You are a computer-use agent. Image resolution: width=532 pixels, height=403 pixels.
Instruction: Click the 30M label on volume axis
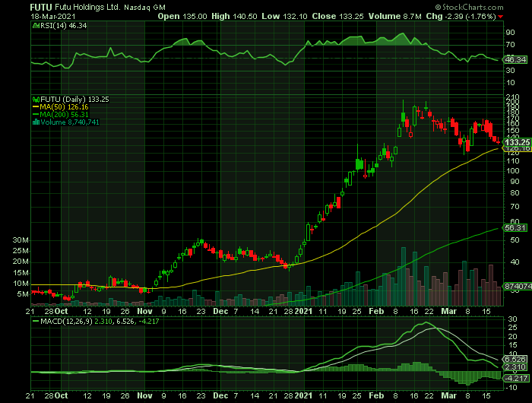21,240
